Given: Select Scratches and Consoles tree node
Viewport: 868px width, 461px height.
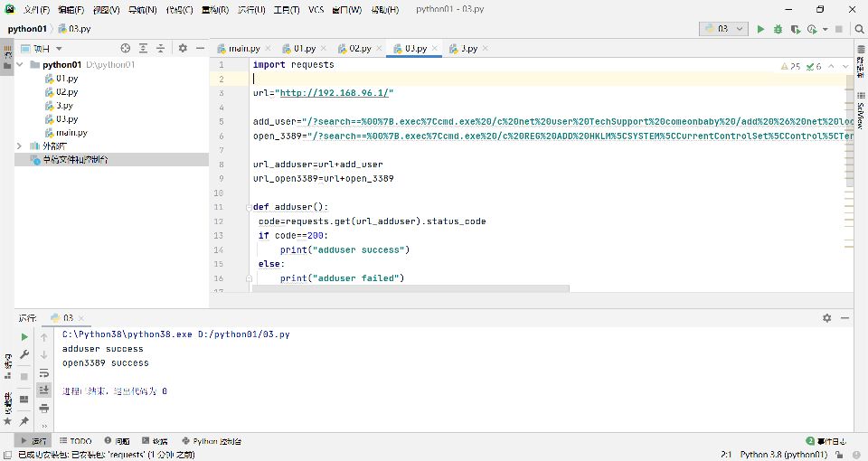Looking at the screenshot, I should [x=75, y=159].
